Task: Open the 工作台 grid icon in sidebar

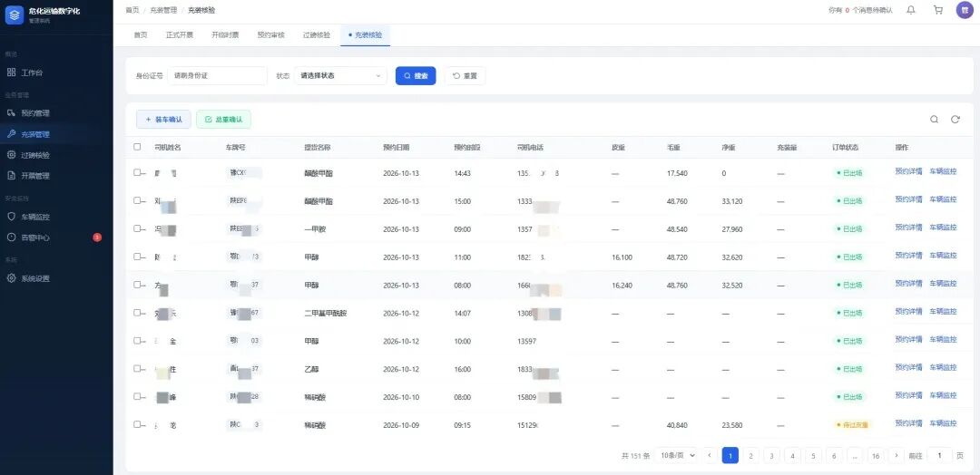Action: pos(11,73)
